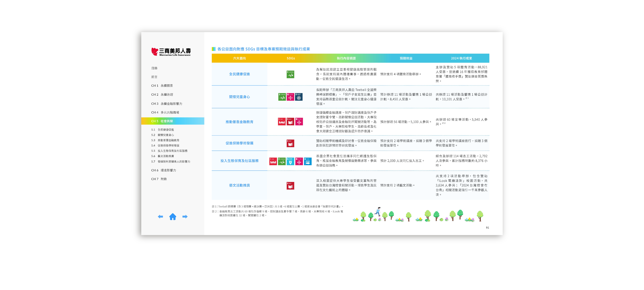Screen dimensions: 644x290
Task: Go to section 5.7 發揮對利害關係人的影響力
Action: [x=170, y=162]
